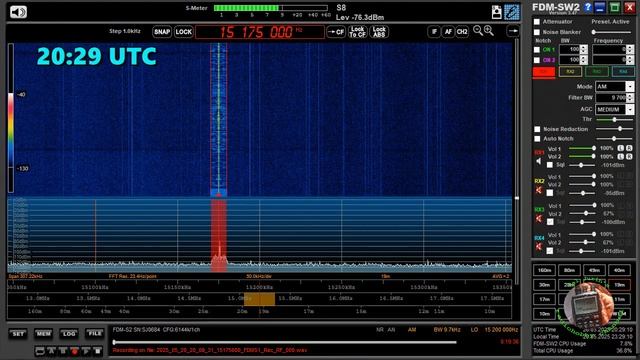
Task: Click the center frequency CF arrow button
Action: (336, 32)
